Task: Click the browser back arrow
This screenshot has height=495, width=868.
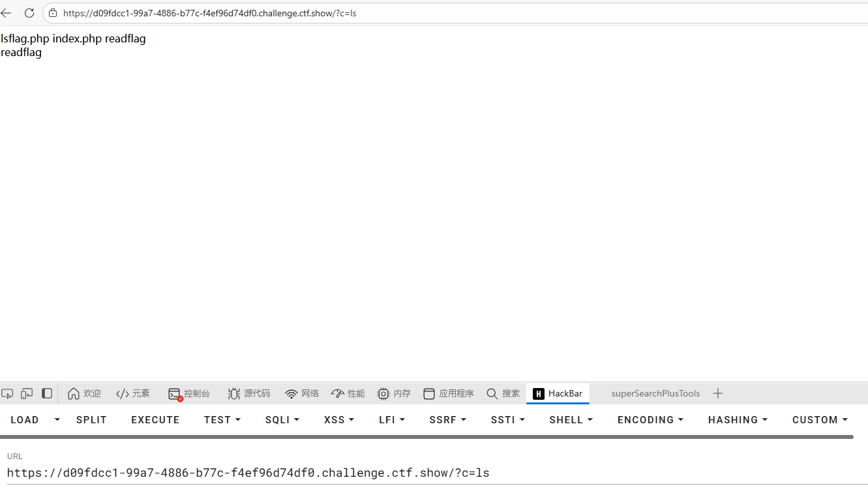Action: [7, 12]
